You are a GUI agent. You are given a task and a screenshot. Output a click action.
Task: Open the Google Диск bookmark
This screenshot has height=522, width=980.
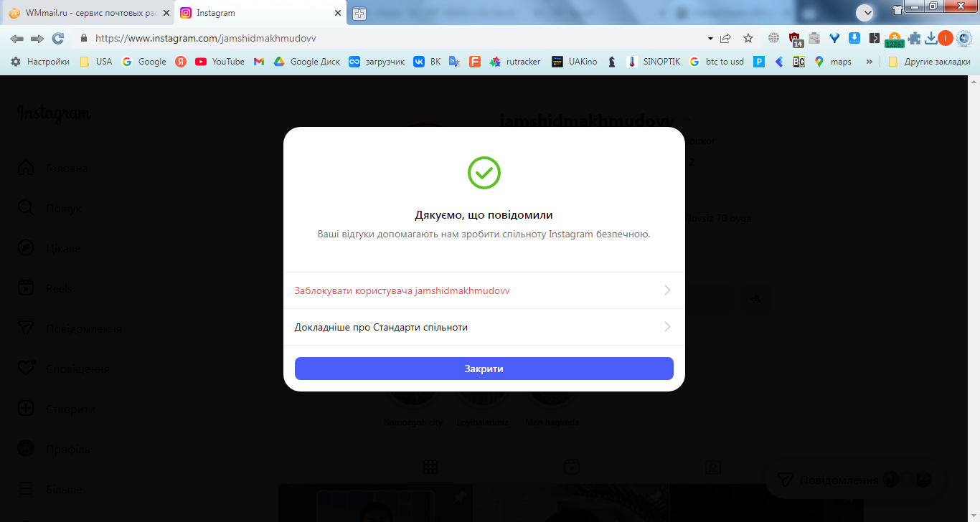[x=307, y=62]
